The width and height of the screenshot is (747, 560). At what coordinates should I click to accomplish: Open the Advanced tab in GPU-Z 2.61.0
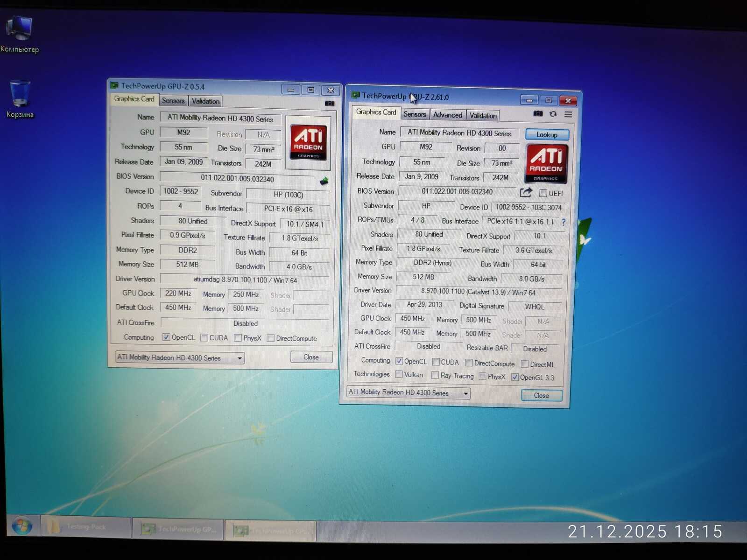tap(447, 115)
